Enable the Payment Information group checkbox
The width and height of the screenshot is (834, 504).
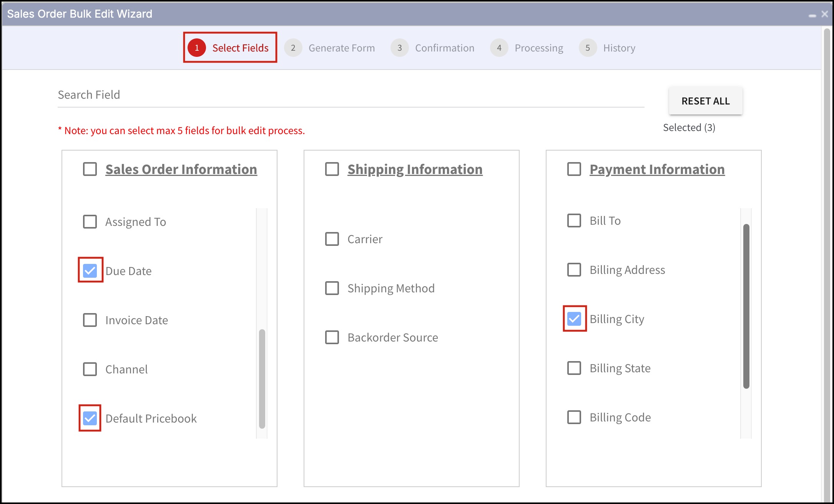[574, 169]
